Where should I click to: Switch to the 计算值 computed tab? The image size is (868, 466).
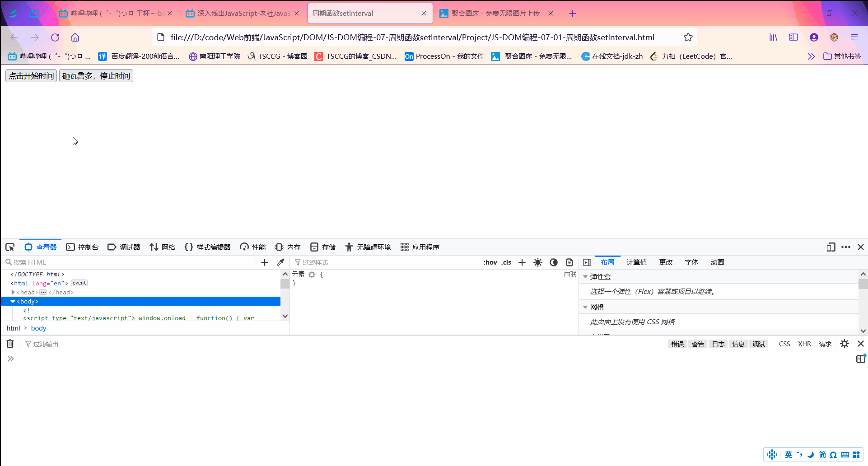click(x=636, y=262)
